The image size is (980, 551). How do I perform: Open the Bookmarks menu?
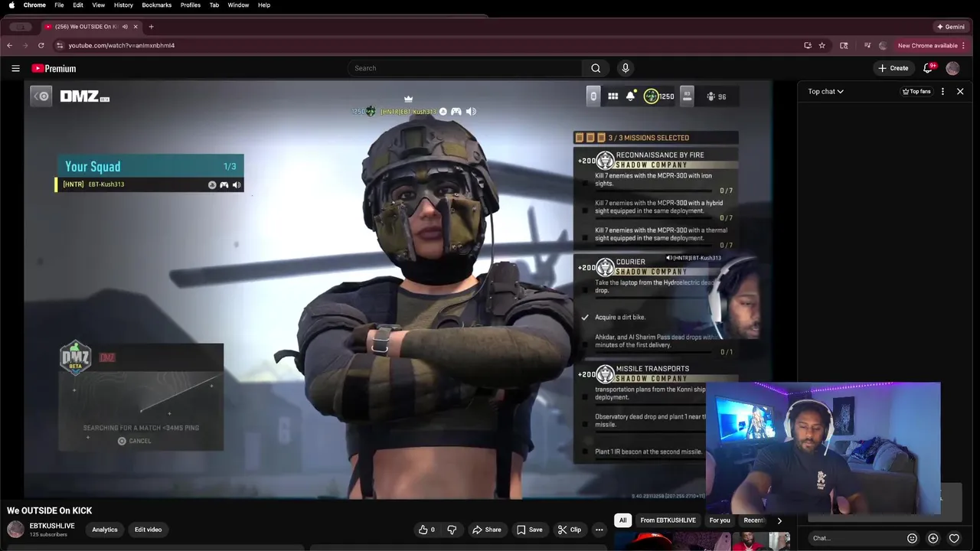coord(156,5)
